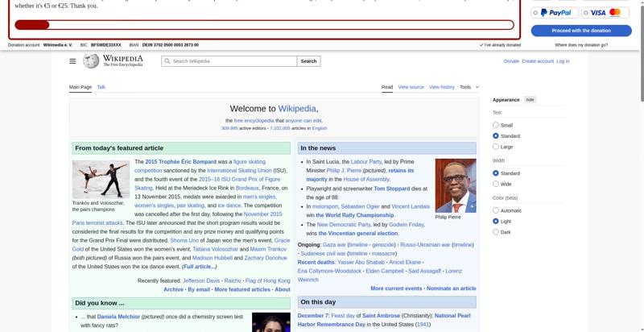The width and height of the screenshot is (644, 332).
Task: Expand the Tools dropdown menu
Action: point(469,87)
